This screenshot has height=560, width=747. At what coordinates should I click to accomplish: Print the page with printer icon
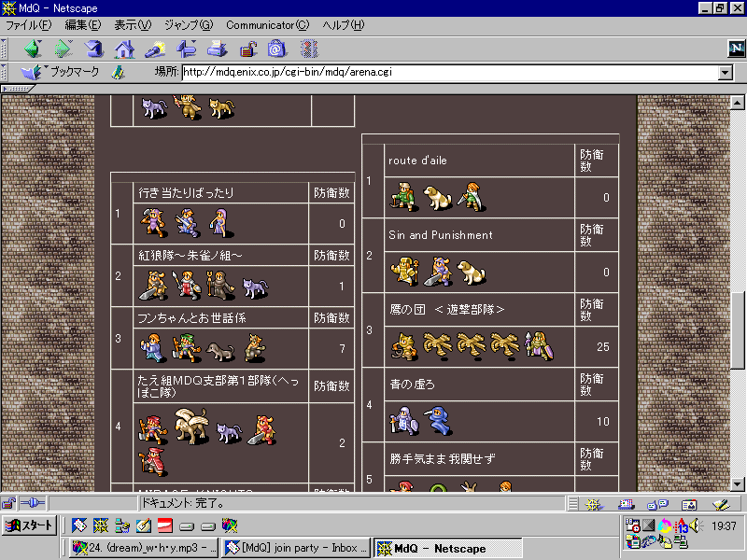coord(217,49)
